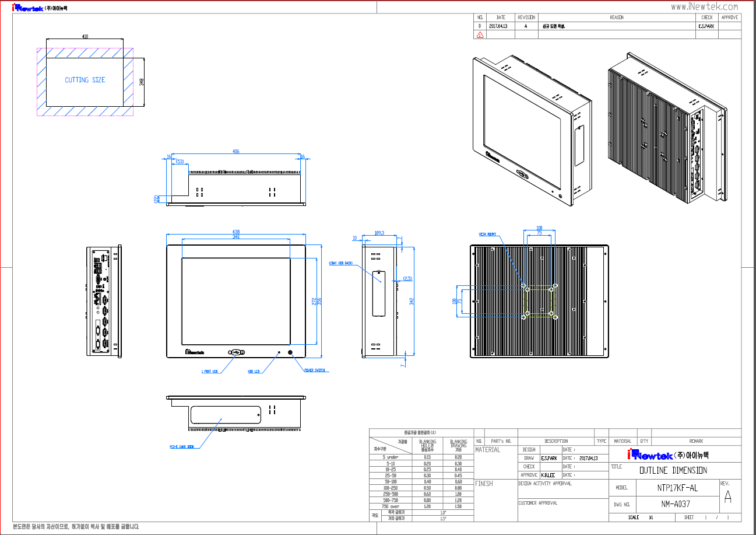Image resolution: width=756 pixels, height=535 pixels.
Task: Click the power switch circle on the front view
Action: pos(291,352)
